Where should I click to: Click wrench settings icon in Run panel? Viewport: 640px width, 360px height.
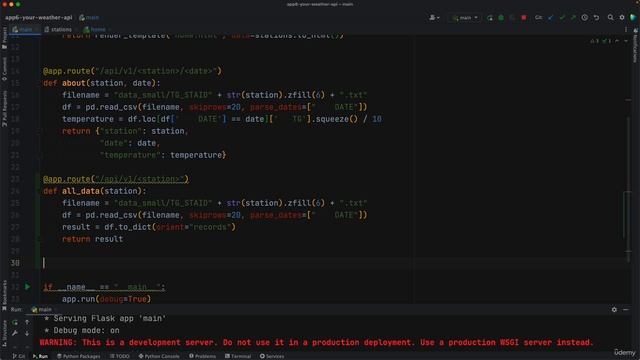tap(15, 333)
